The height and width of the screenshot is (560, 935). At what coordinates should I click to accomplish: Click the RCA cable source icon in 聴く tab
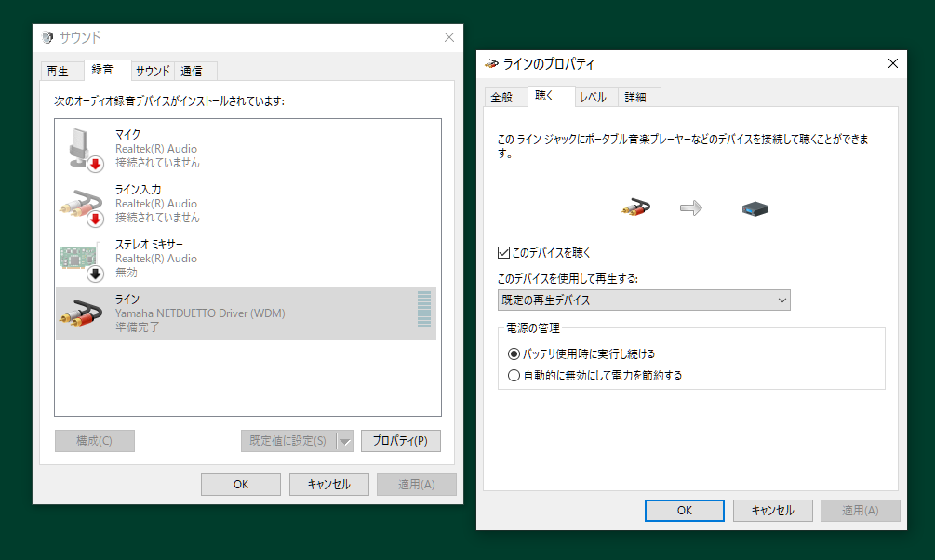pos(635,207)
